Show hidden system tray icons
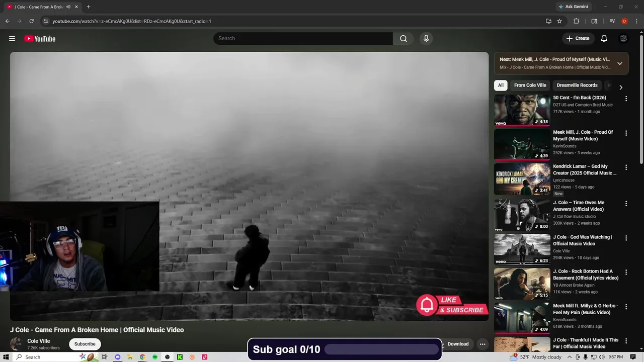 pos(570,357)
